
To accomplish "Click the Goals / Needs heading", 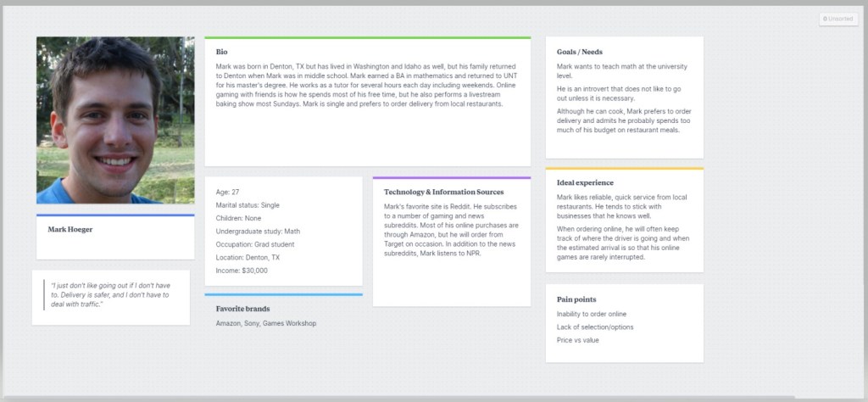I will [x=580, y=53].
